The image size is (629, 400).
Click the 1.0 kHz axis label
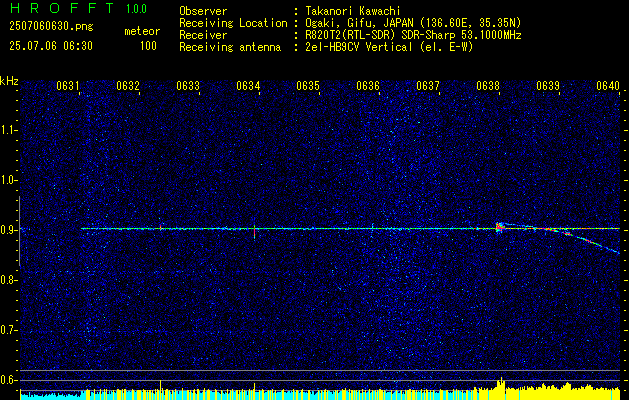click(9, 180)
